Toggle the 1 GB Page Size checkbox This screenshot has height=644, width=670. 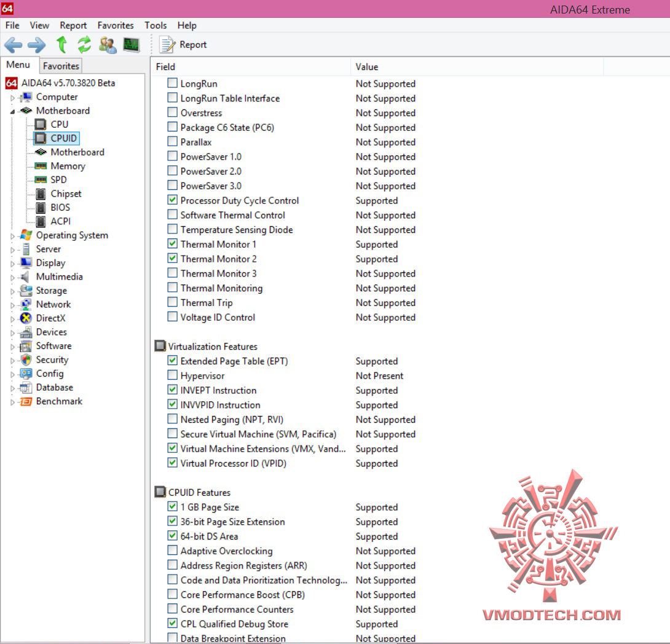tap(172, 506)
